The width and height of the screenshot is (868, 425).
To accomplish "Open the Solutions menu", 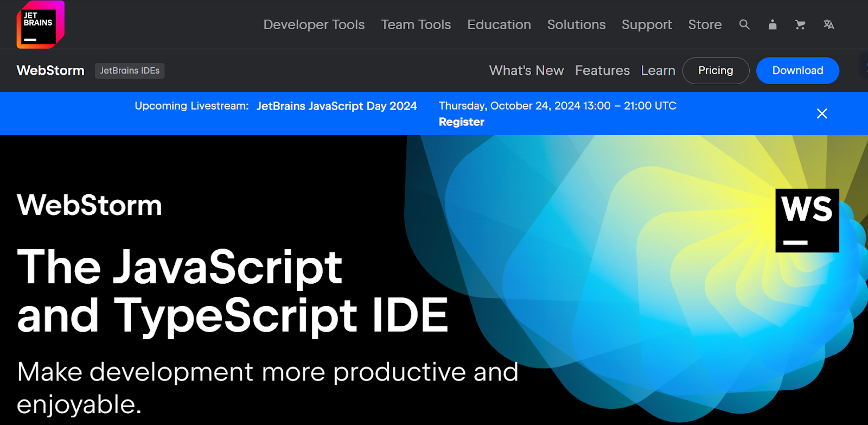I will point(576,24).
